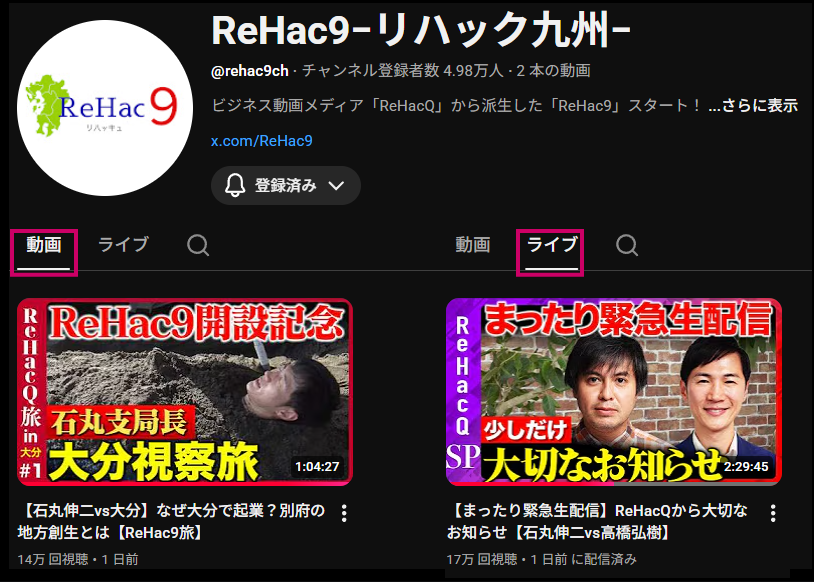The width and height of the screenshot is (814, 582).
Task: Play the まったり緊急生配信 大切なお知らせ thumbnail
Action: pos(613,391)
